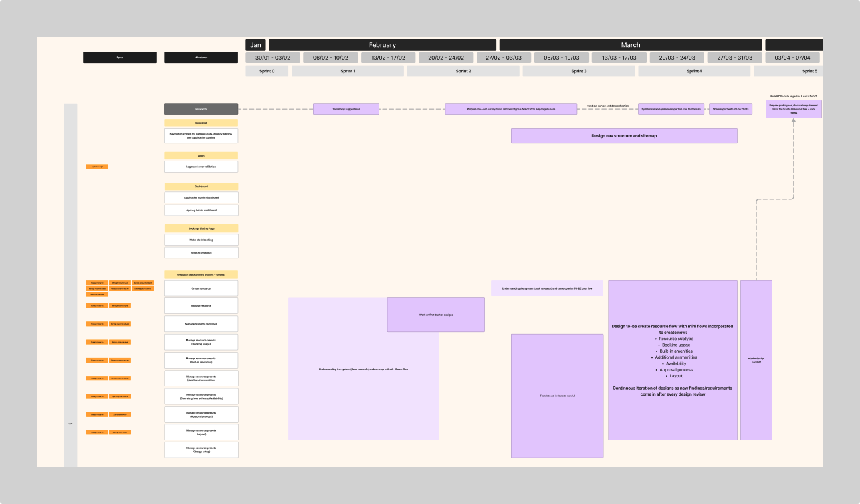Click the "Application Admin dashboard" card
This screenshot has width=860, height=504.
(x=201, y=197)
